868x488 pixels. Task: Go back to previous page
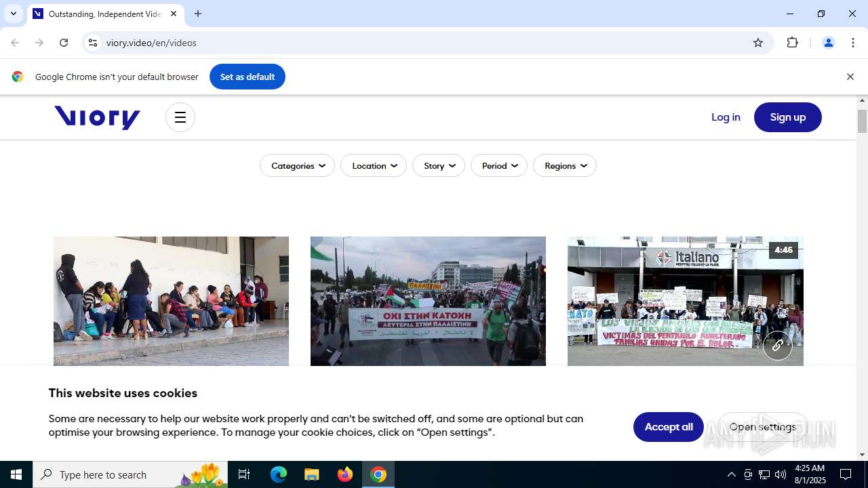click(x=15, y=43)
